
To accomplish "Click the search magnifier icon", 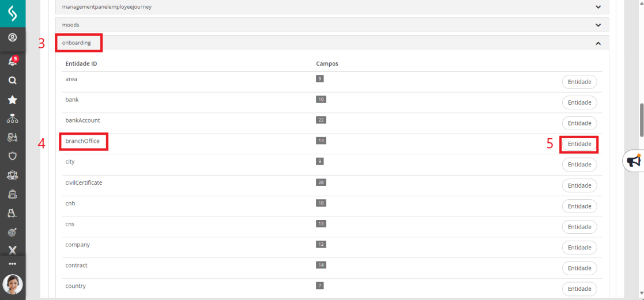I will (x=12, y=81).
